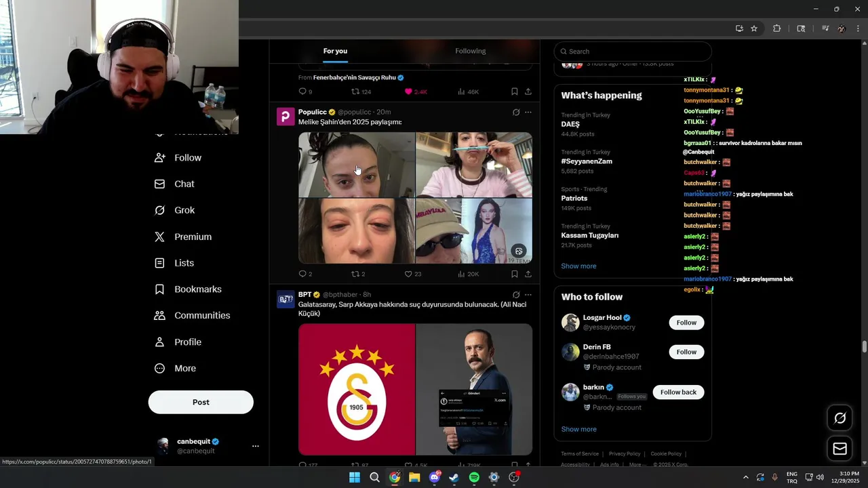Open Communities in the sidebar
868x488 pixels.
tap(193, 316)
